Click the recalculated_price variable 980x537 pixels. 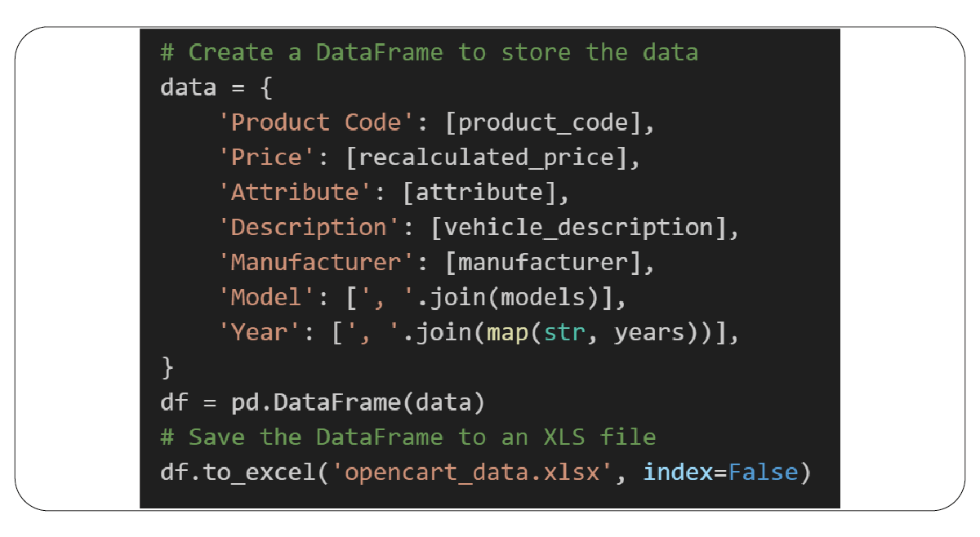488,158
